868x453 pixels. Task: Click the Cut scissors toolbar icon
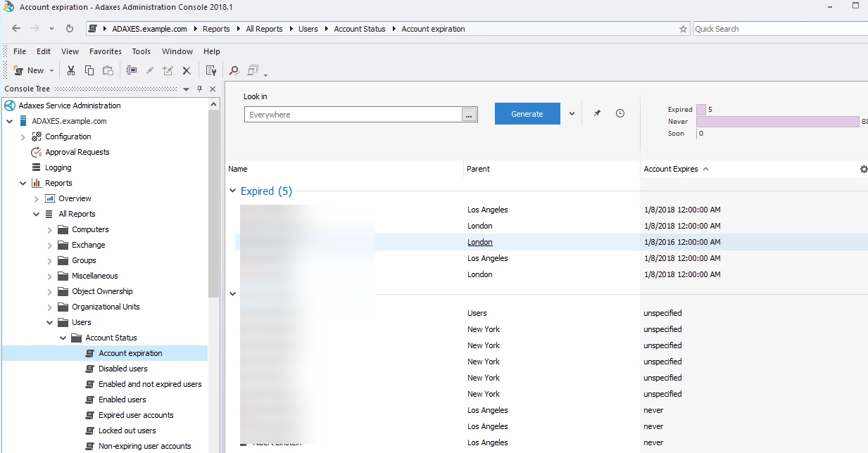[x=71, y=70]
